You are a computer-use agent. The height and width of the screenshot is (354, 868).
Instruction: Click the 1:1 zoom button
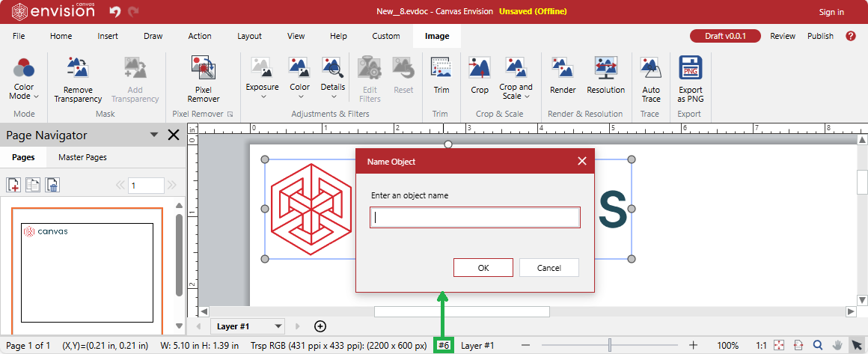(761, 345)
